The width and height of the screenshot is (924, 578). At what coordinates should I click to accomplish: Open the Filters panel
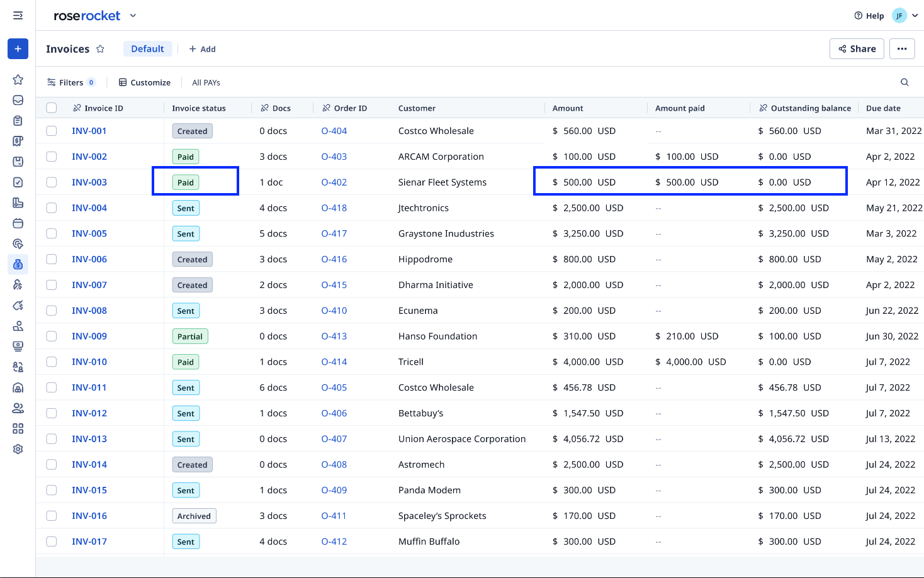click(71, 82)
